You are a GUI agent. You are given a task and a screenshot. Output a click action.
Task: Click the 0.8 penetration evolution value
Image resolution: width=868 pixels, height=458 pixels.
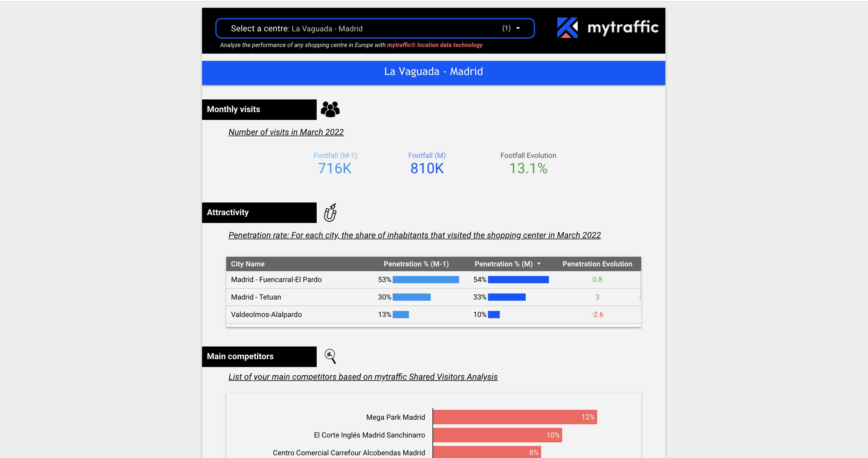coord(597,280)
